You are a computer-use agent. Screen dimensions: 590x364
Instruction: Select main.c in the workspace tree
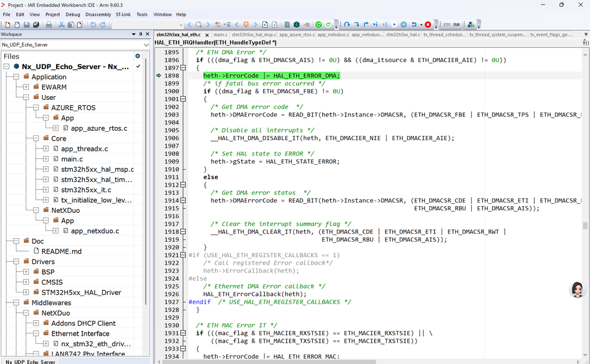pyautogui.click(x=72, y=159)
